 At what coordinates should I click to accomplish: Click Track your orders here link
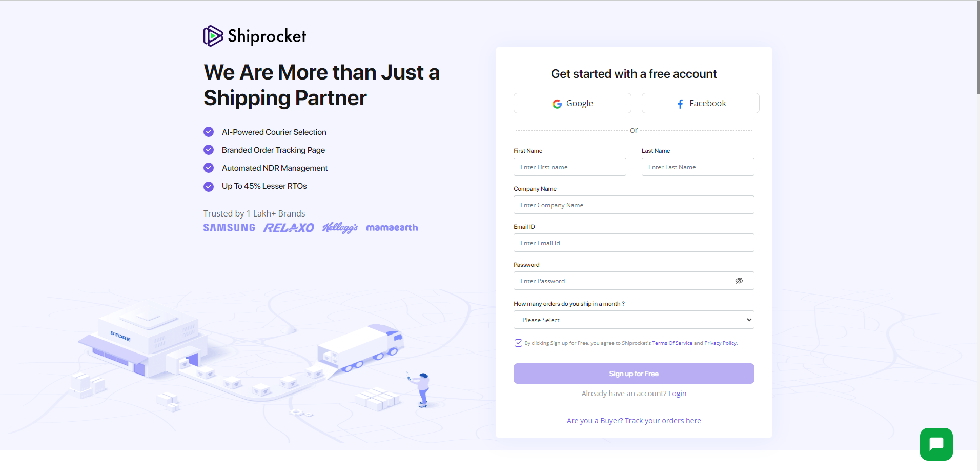tap(663, 420)
